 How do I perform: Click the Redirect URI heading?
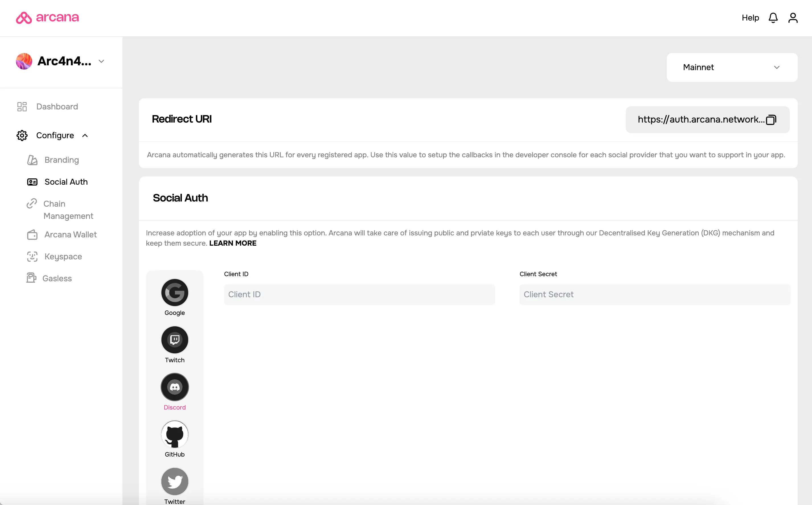click(182, 119)
